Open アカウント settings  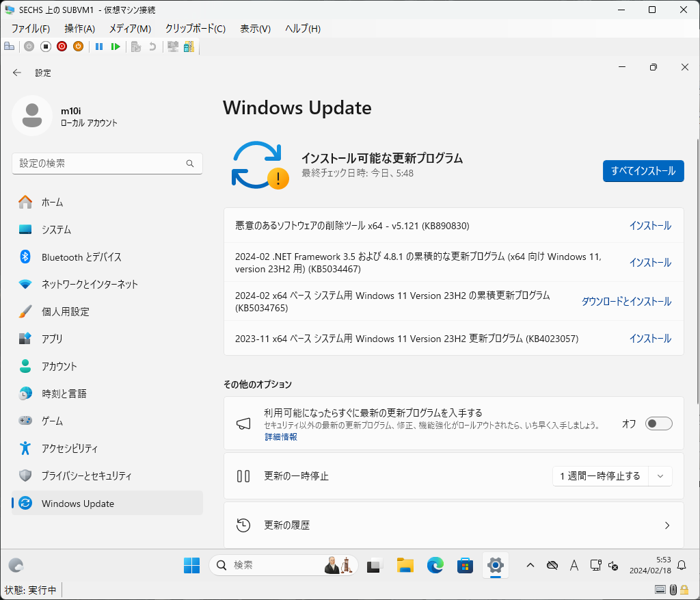point(107,366)
